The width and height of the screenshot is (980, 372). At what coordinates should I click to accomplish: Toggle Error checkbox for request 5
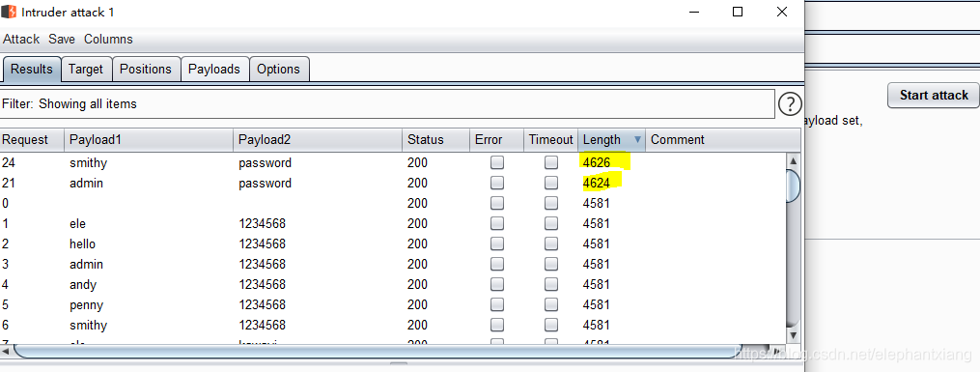click(497, 305)
